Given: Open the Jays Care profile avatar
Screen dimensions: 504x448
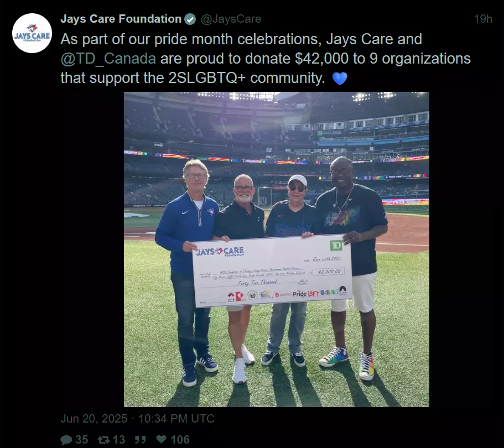Looking at the screenshot, I should pos(32,33).
